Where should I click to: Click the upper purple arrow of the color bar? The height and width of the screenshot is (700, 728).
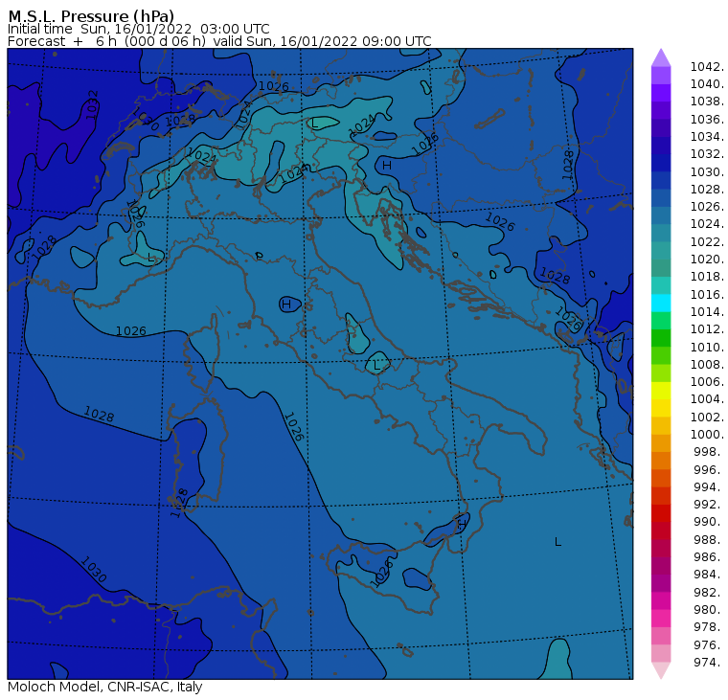(661, 57)
